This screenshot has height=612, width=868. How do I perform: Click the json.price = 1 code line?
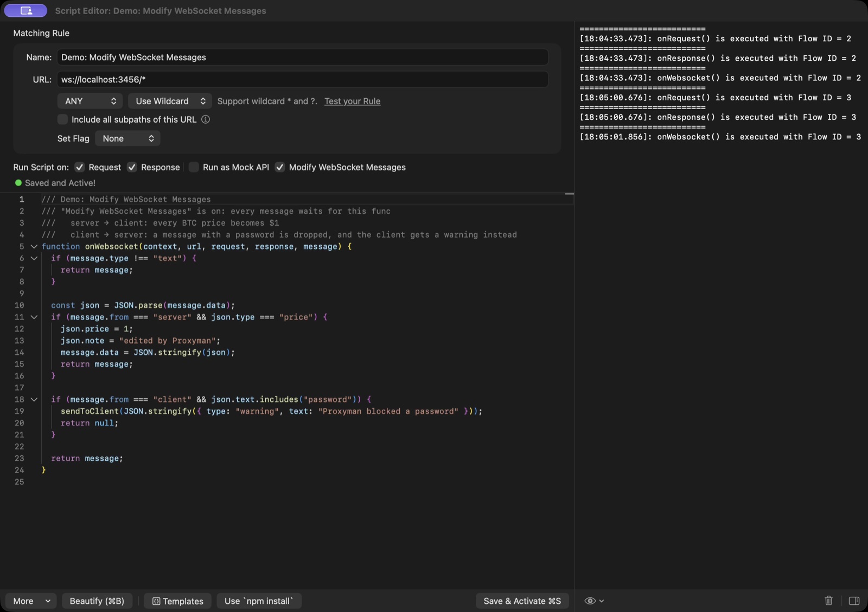tap(97, 329)
